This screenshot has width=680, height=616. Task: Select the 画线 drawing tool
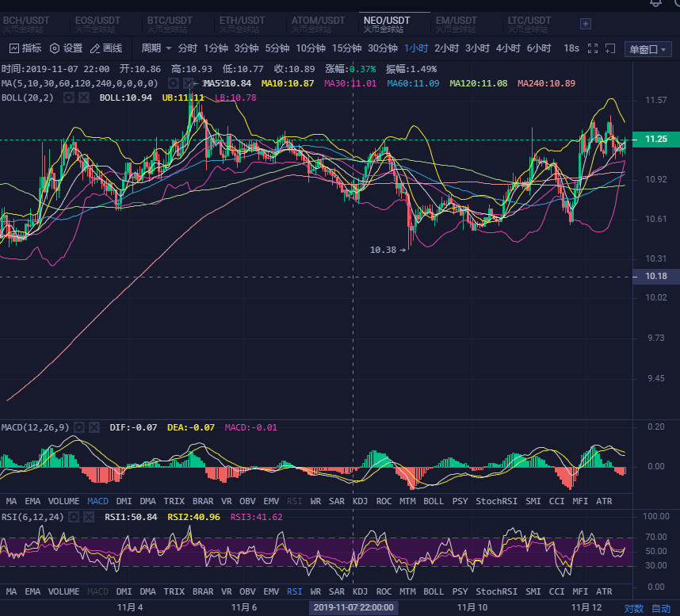point(106,48)
